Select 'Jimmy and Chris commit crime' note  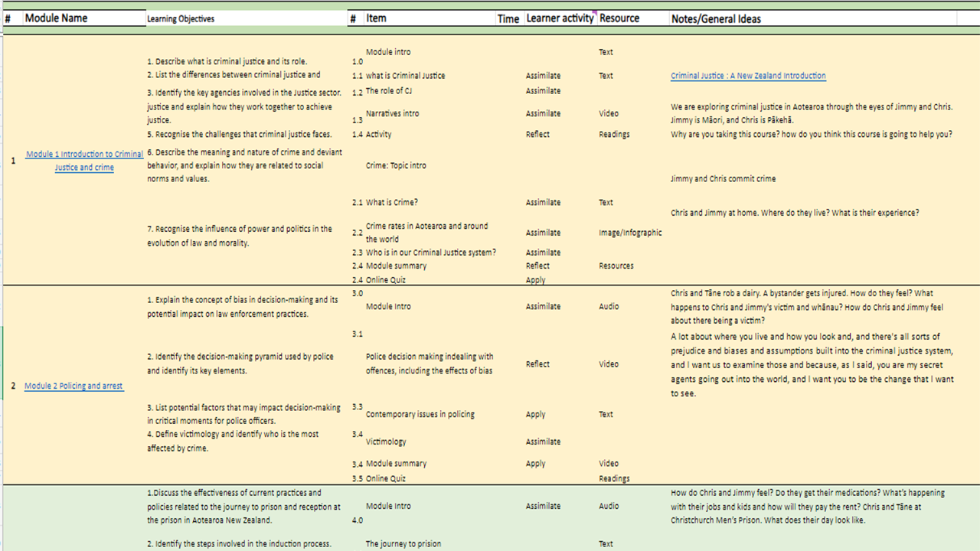(x=723, y=179)
